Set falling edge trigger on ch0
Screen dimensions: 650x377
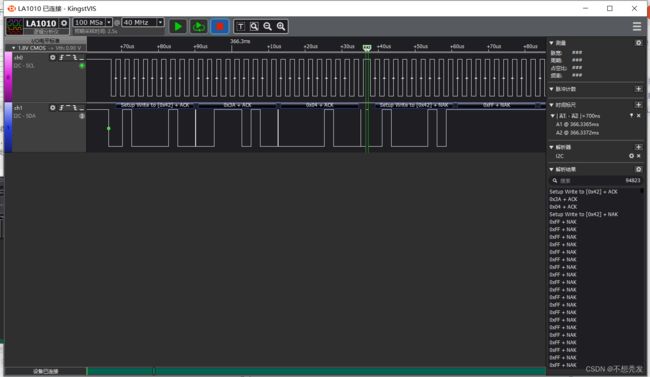point(75,58)
